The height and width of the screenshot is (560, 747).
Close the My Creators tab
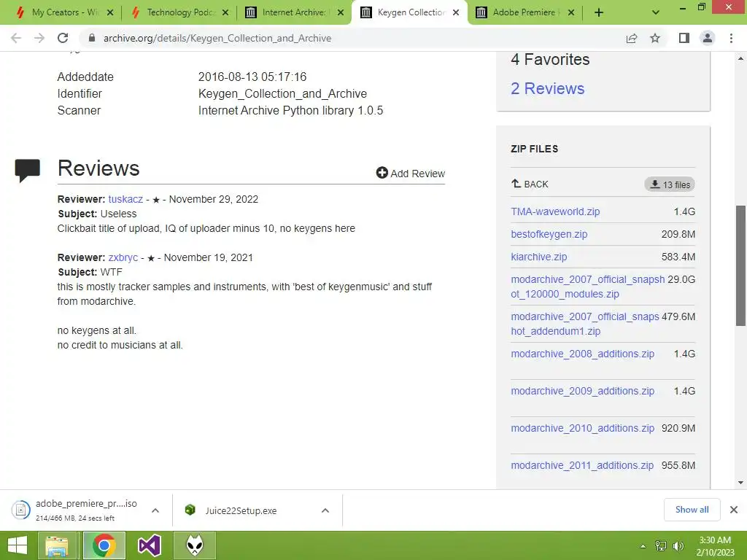(x=110, y=12)
